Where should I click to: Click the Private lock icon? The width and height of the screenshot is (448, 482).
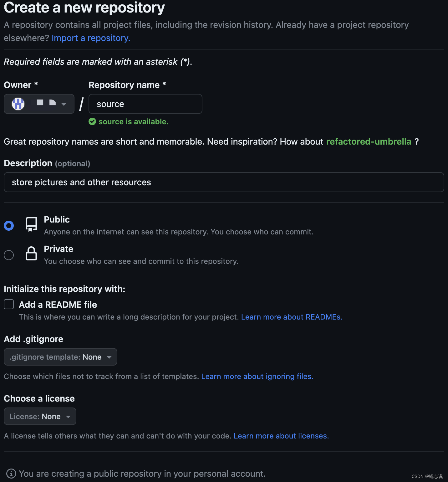[31, 254]
